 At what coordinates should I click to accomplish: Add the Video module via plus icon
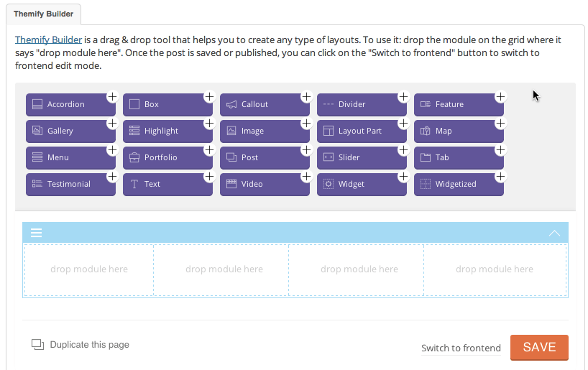306,176
